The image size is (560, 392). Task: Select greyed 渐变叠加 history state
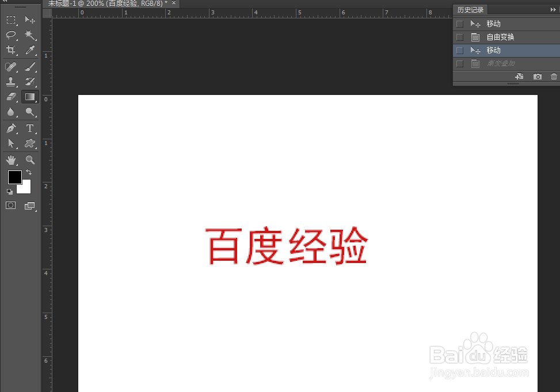coord(506,63)
